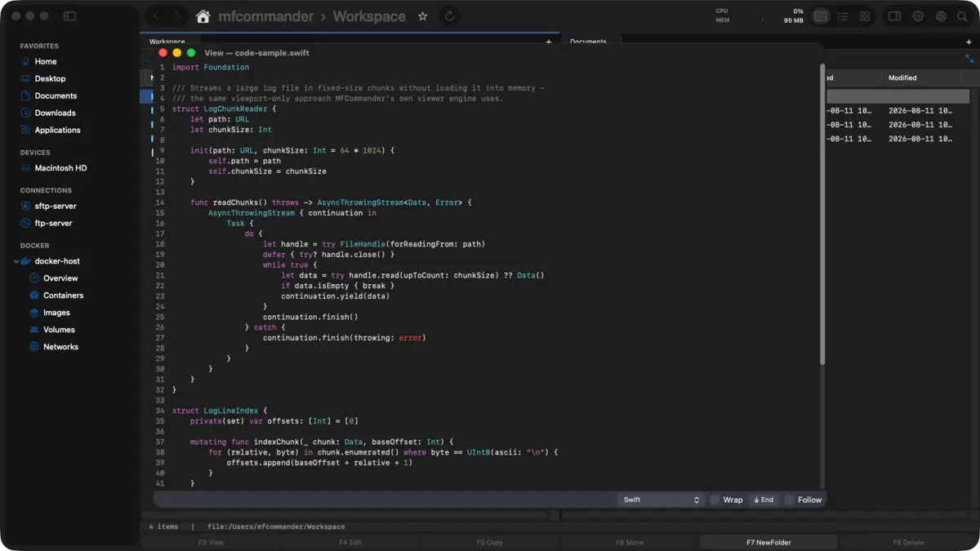Close the code-sample.swift viewer window
The width and height of the screenshot is (980, 551).
pos(163,52)
